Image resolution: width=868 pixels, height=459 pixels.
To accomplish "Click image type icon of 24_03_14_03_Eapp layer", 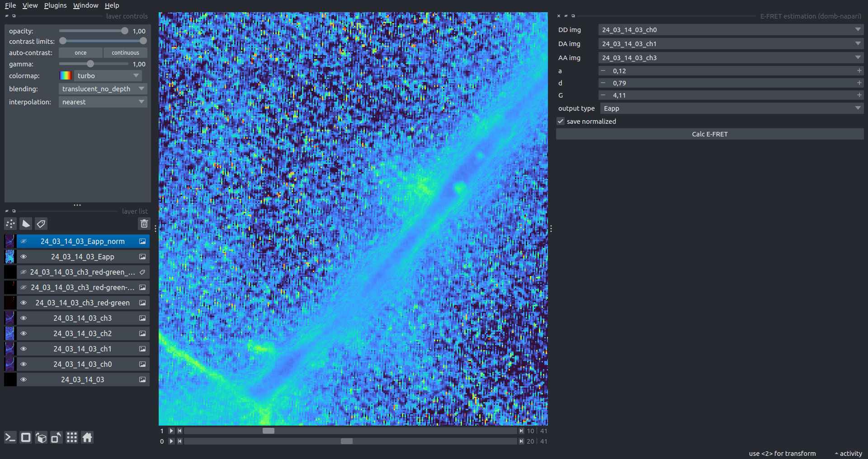I will click(142, 257).
